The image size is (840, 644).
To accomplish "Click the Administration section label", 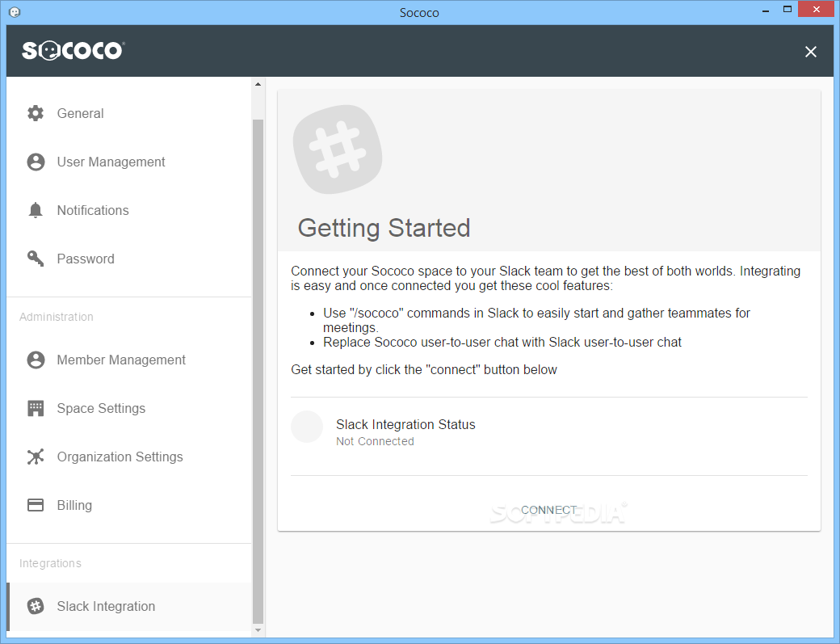I will coord(57,317).
